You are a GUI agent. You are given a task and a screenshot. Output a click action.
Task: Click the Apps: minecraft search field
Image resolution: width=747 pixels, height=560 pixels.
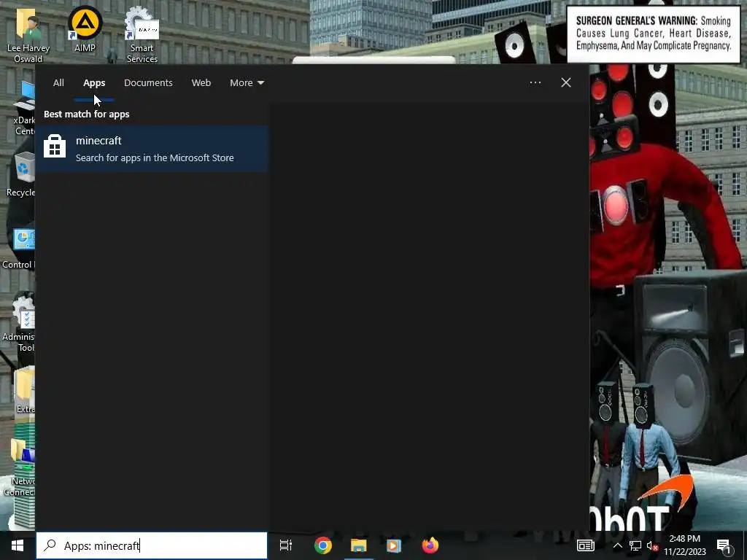[x=152, y=545]
